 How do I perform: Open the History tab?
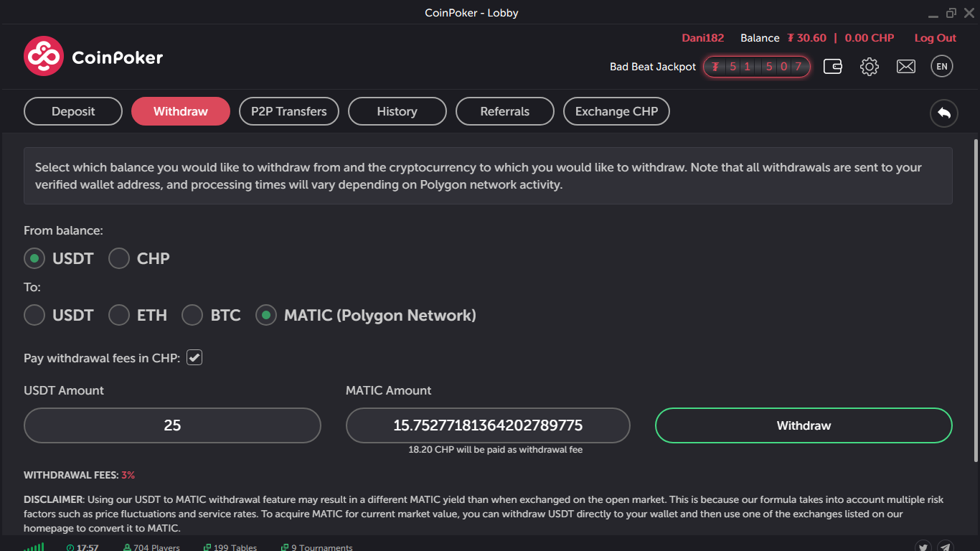point(397,111)
